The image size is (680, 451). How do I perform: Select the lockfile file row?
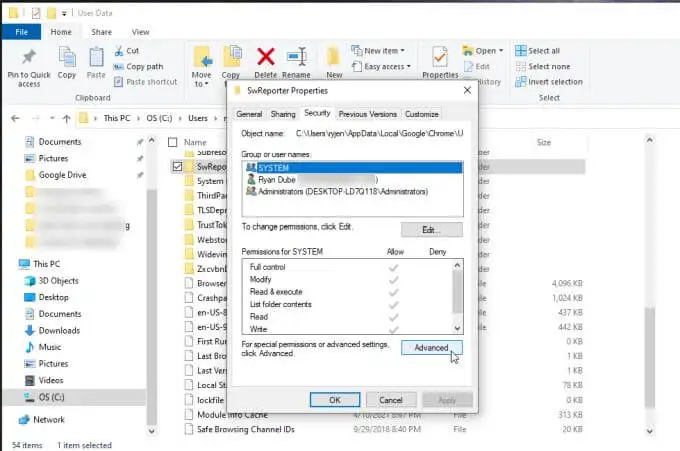[x=210, y=400]
